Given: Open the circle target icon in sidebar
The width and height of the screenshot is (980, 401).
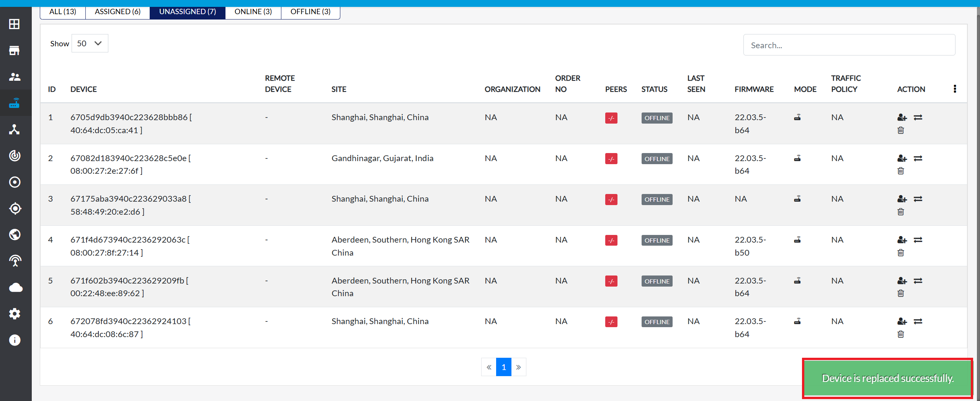Looking at the screenshot, I should click(15, 182).
